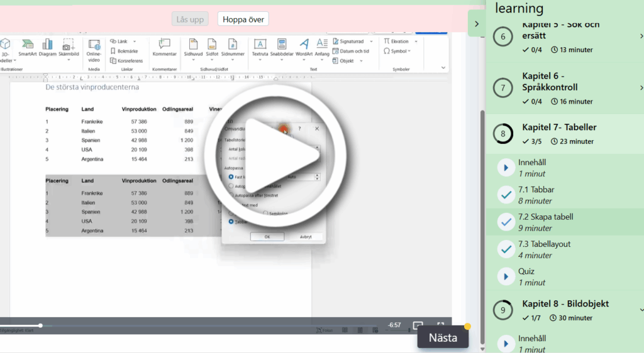Click the checkmark next to 7.2 Skapa tabell

pyautogui.click(x=506, y=222)
